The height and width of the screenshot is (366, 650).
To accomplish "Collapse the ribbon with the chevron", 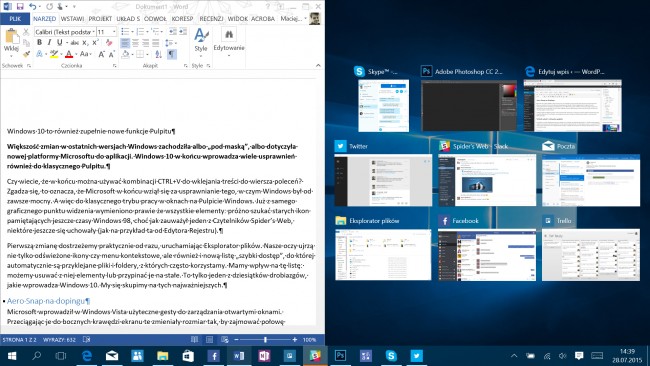I will pos(318,65).
